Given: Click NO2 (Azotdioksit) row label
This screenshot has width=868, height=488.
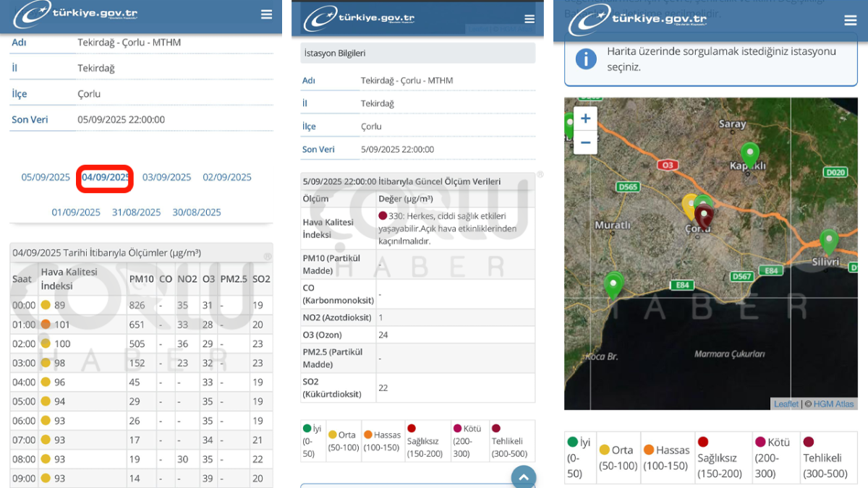Looking at the screenshot, I should (336, 317).
